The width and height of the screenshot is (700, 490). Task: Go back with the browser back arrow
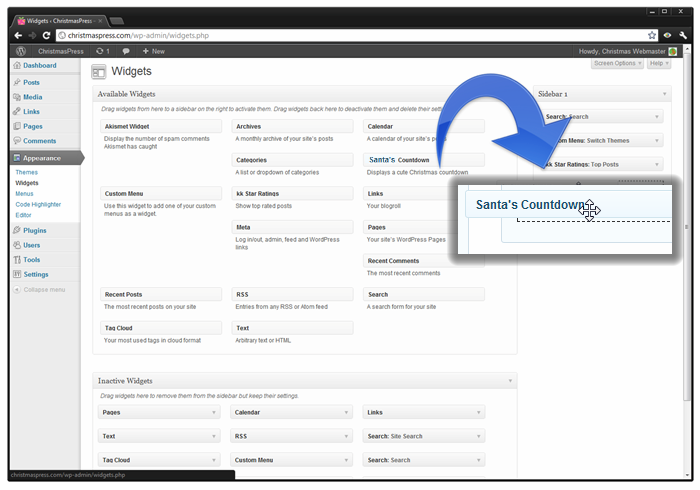18,35
